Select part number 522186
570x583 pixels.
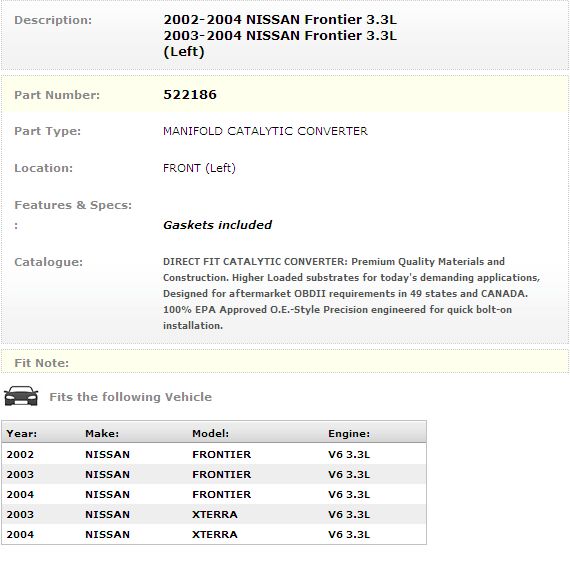(190, 95)
